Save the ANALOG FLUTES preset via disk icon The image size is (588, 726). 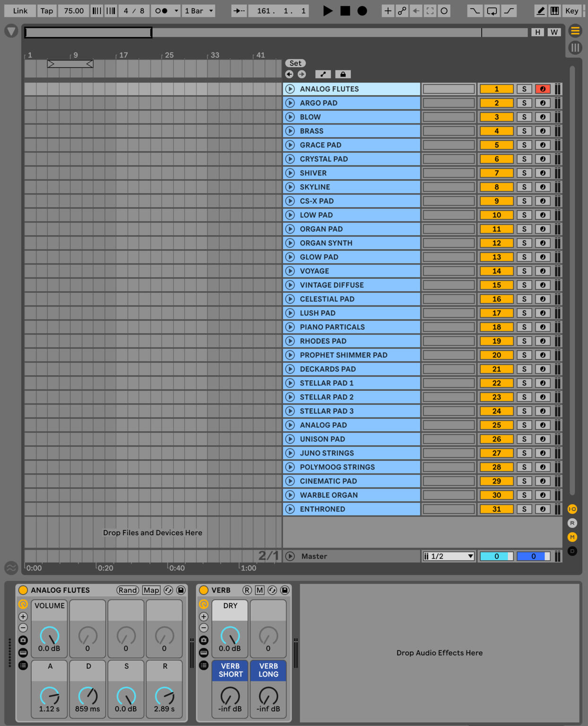coord(181,590)
